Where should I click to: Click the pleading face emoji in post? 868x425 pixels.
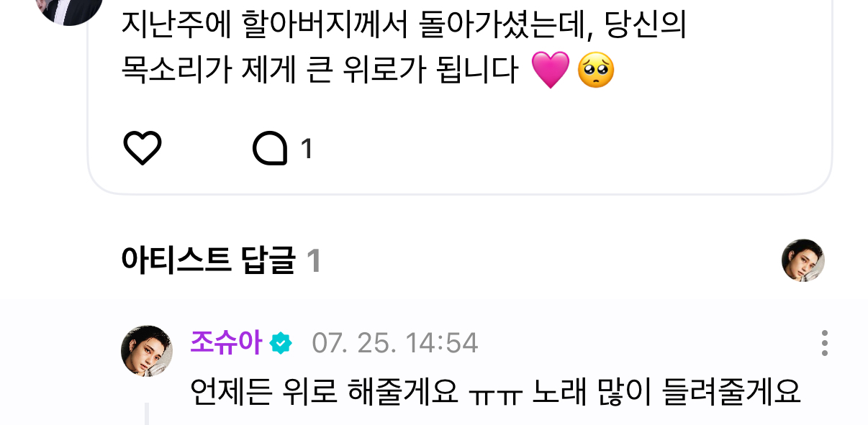pos(596,70)
